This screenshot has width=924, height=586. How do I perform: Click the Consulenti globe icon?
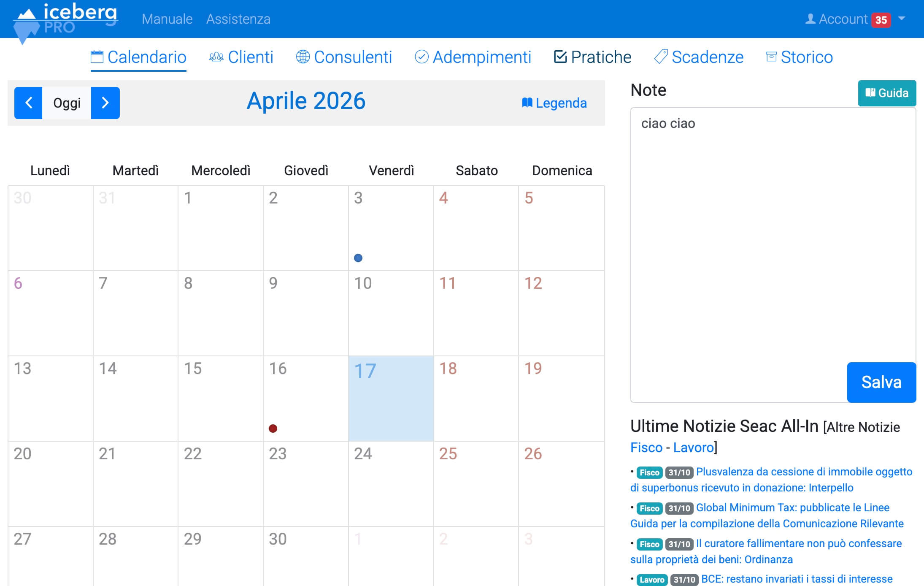(x=303, y=57)
